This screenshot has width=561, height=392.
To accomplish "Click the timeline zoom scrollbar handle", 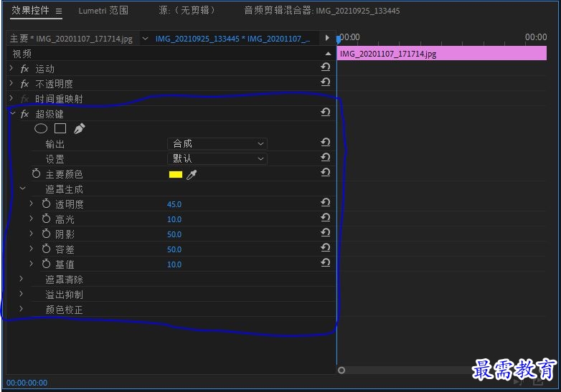I will 341,371.
